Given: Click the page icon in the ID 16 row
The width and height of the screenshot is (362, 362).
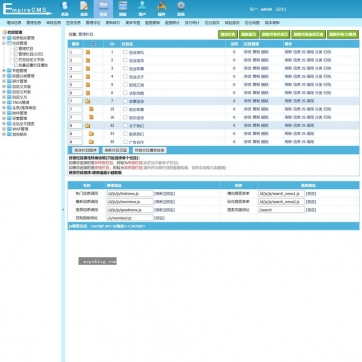Looking at the screenshot, I should pos(91,117).
